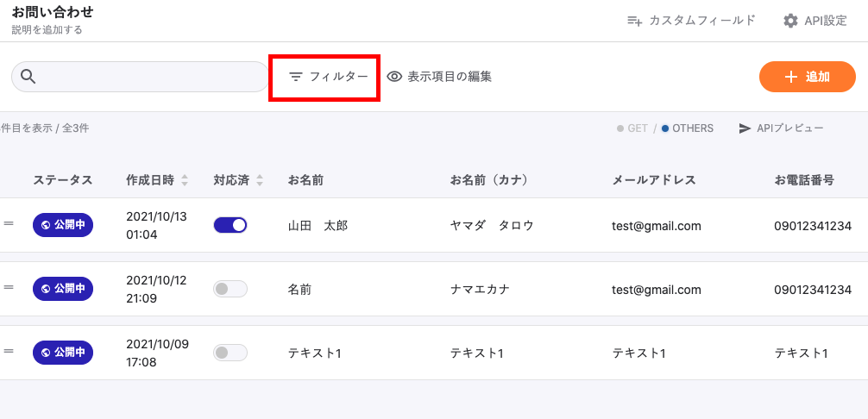Click the drag handle on the 名前 row
The width and height of the screenshot is (868, 419).
9,288
